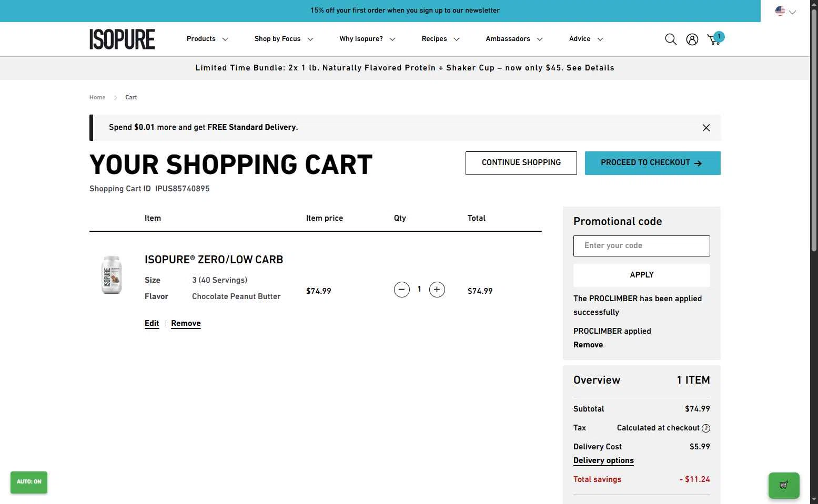Click the Cart breadcrumb label
Image resolution: width=818 pixels, height=504 pixels.
coord(131,97)
